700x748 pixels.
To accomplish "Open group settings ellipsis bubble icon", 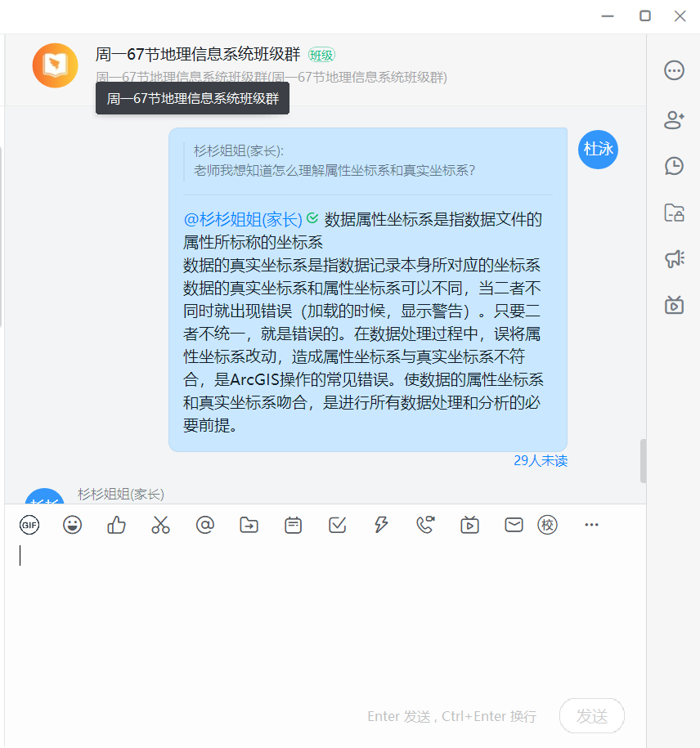I will 674,70.
